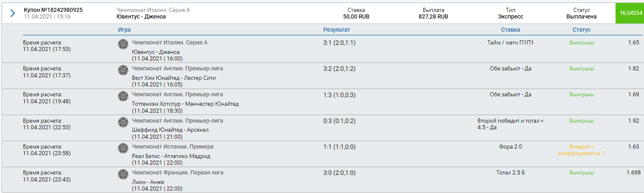Click the Выплачена coupon status in the header
644x193 pixels.
click(582, 17)
